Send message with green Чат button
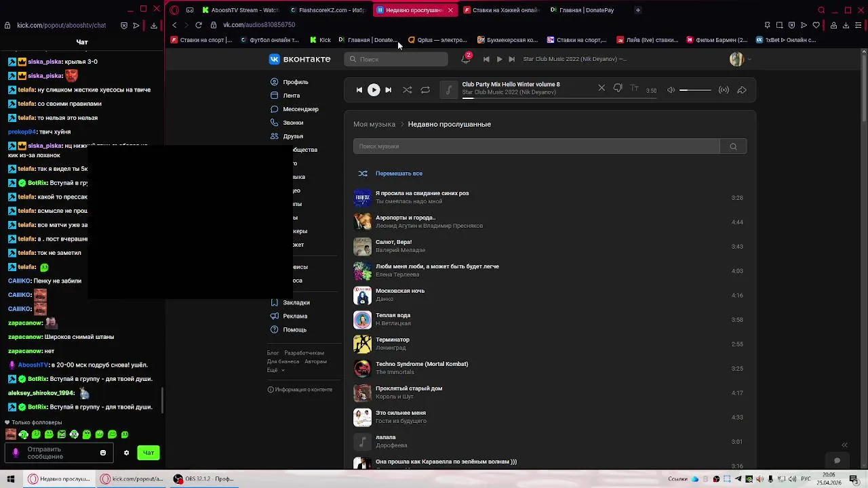Image resolution: width=868 pixels, height=488 pixels. 149,453
